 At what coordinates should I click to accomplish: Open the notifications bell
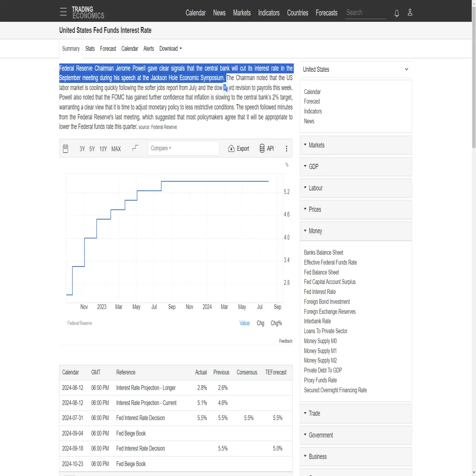click(x=397, y=13)
